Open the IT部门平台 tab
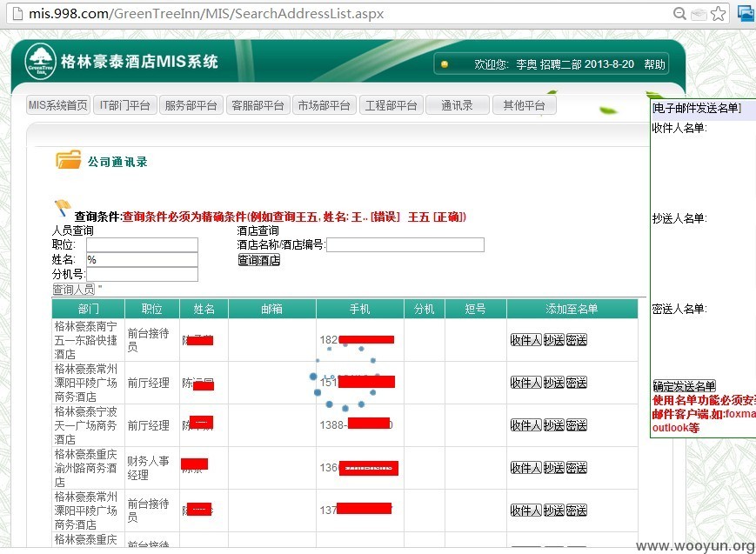The width and height of the screenshot is (756, 554). (125, 105)
